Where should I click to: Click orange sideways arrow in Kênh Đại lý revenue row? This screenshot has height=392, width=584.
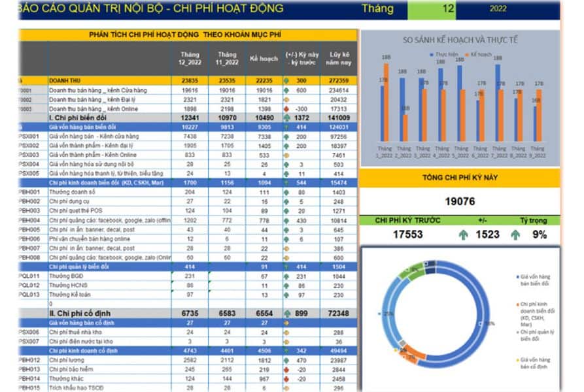point(288,99)
